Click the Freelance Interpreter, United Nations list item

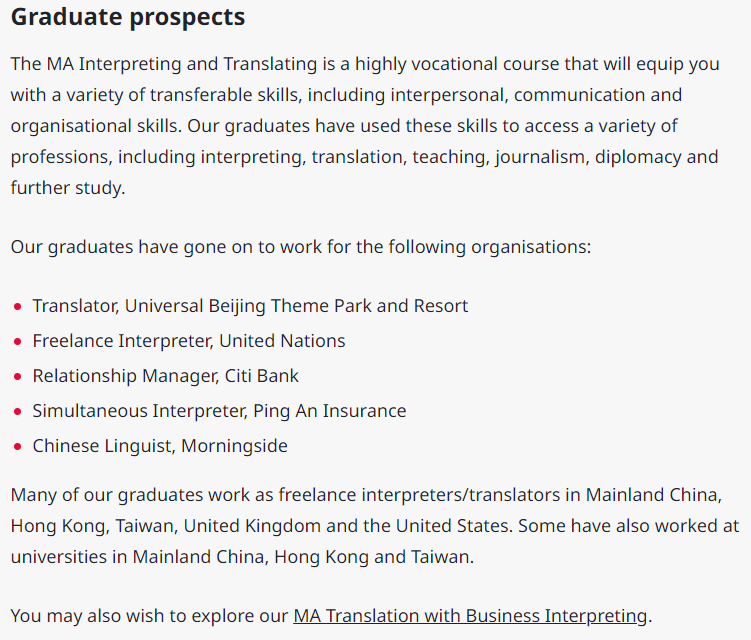click(x=189, y=341)
